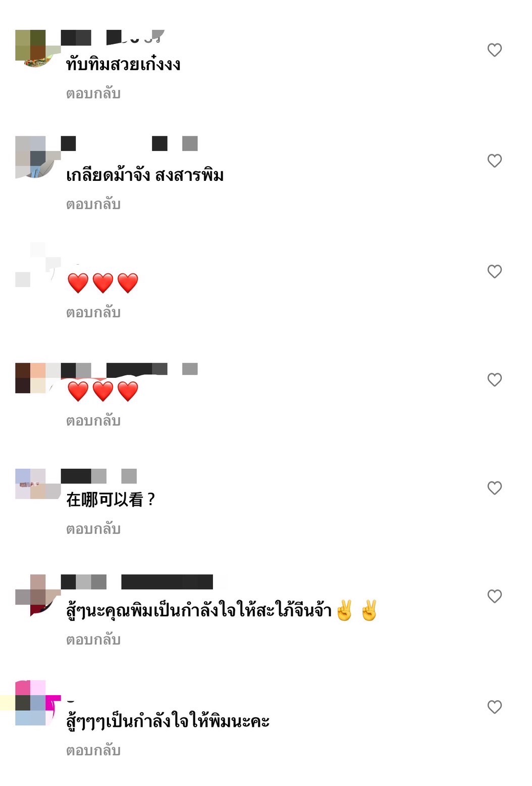Tap heart beside second three-hearts comment
The height and width of the screenshot is (786, 532).
[x=494, y=380]
